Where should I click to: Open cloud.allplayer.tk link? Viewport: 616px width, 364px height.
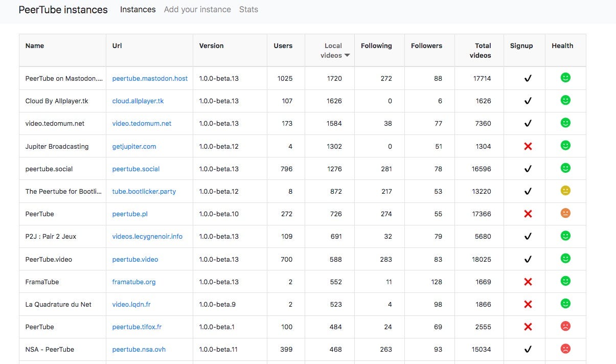coord(138,101)
